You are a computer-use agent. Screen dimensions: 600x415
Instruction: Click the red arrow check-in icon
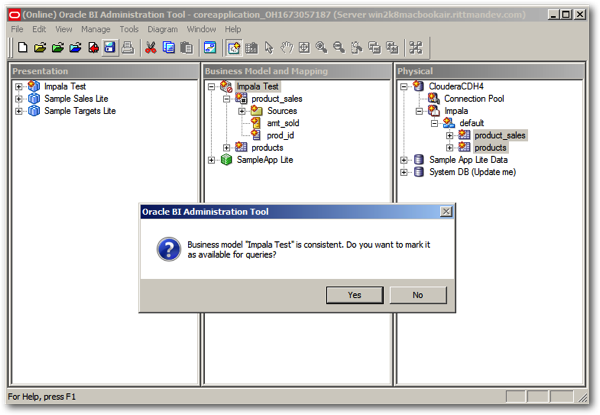[93, 48]
